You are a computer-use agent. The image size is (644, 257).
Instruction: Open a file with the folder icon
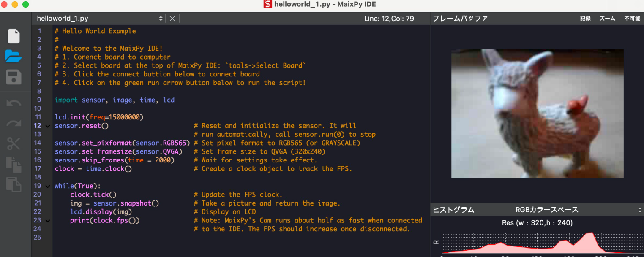[14, 56]
